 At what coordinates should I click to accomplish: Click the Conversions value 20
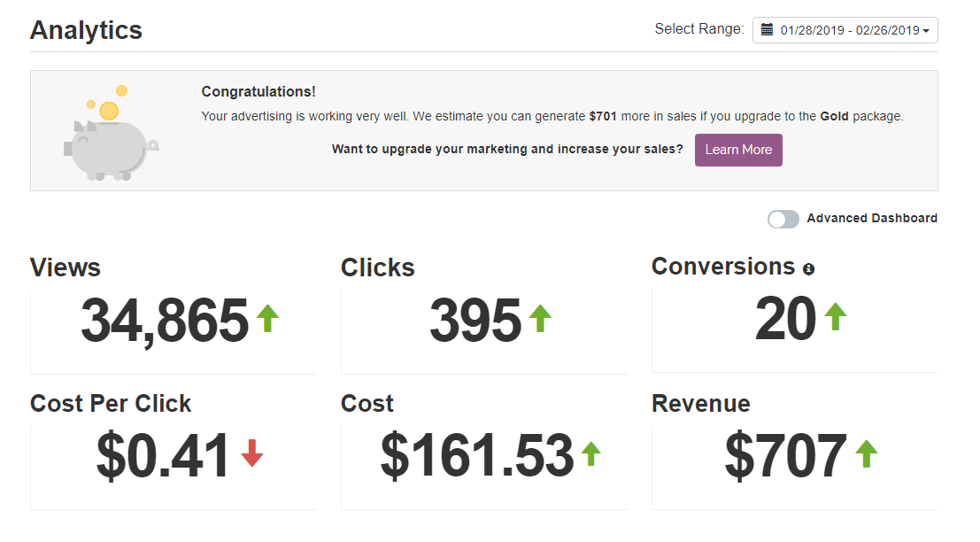coord(785,319)
